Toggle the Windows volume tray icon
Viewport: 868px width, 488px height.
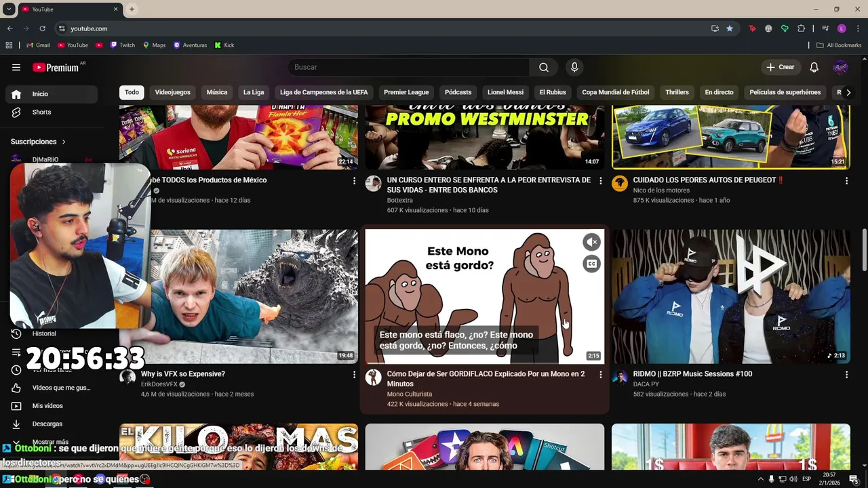[x=794, y=479]
